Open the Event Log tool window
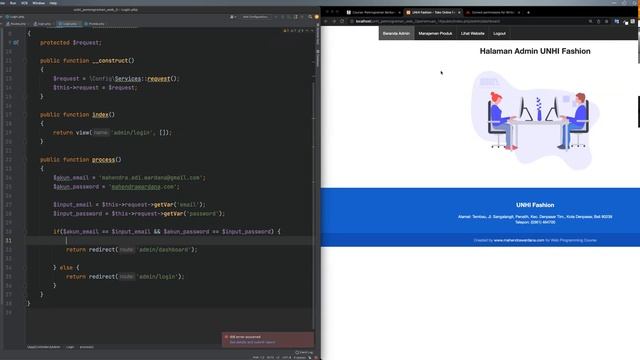 tap(304, 353)
